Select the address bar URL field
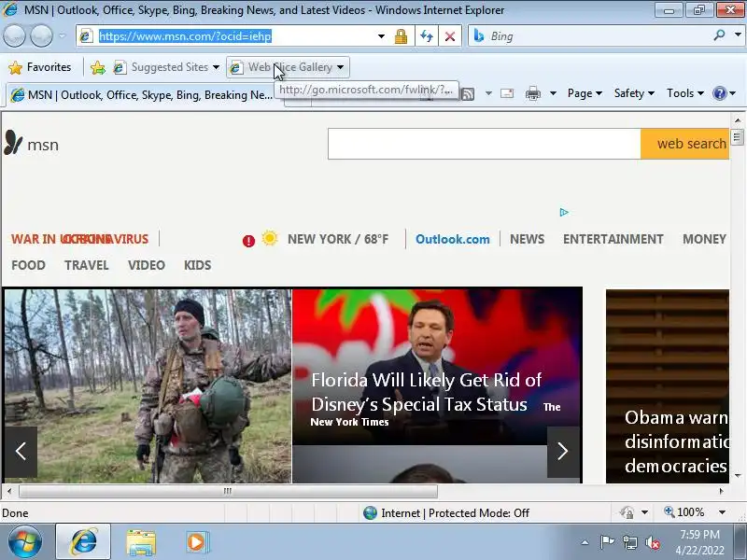The image size is (747, 560). (228, 36)
